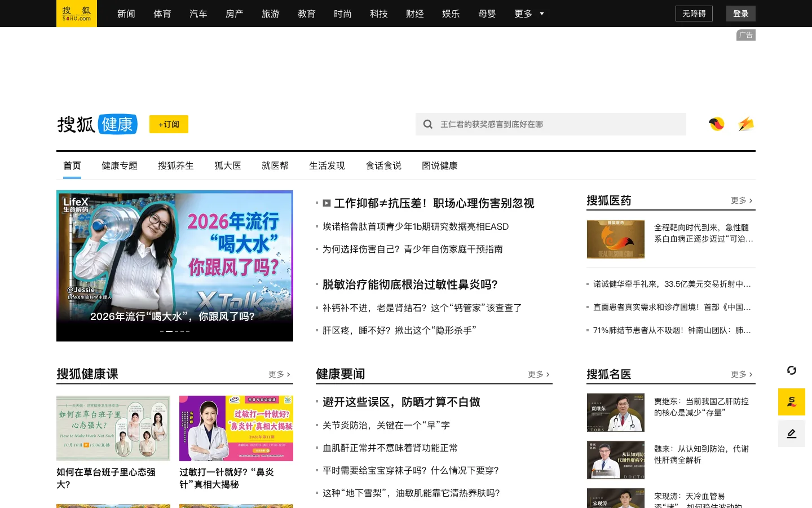Open headline 脱敏治疗能彻底根治过敏性鼻炎吗?
This screenshot has height=508, width=812.
(x=410, y=284)
